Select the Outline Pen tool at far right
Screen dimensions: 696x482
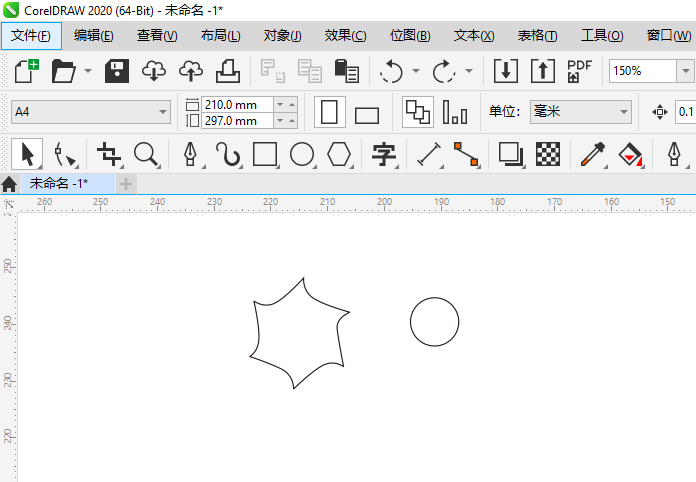pyautogui.click(x=675, y=154)
